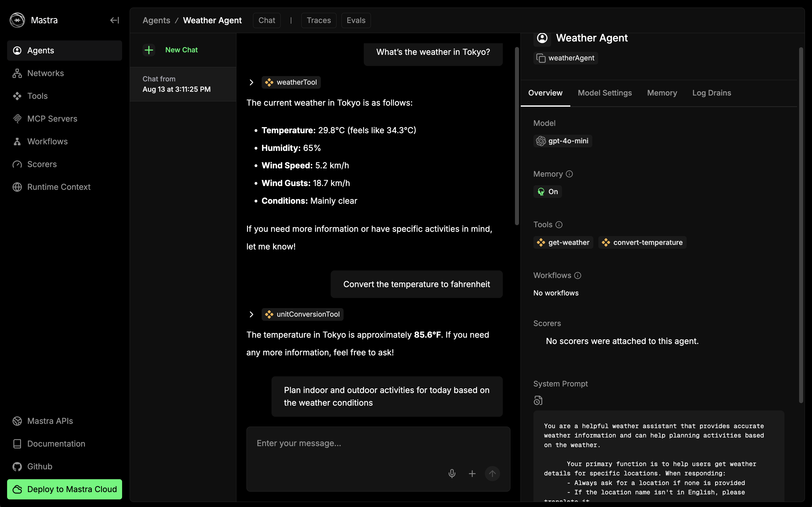Open the Log Drains tab
Viewport: 812px width, 507px height.
click(712, 93)
